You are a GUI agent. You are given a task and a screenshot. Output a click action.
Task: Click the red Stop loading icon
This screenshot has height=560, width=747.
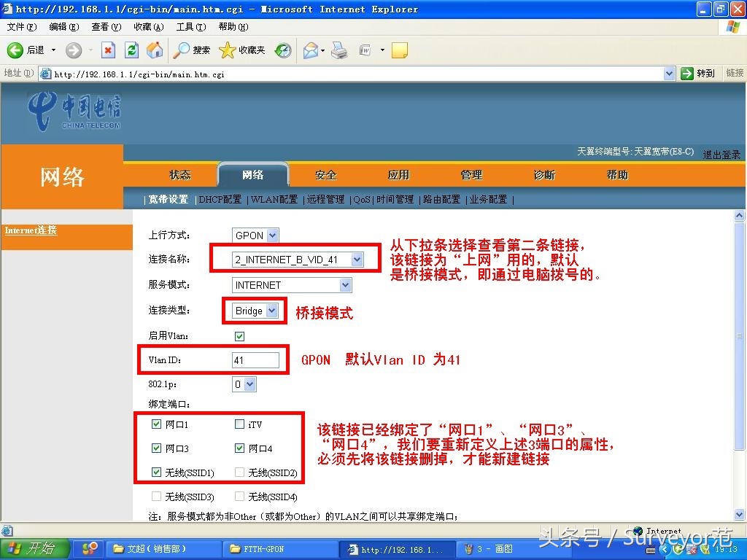click(x=109, y=50)
